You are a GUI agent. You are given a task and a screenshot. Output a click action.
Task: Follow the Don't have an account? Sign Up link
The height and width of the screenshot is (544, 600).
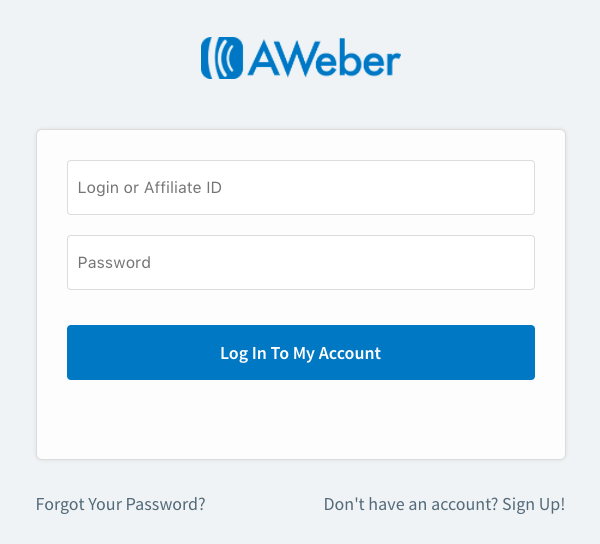444,504
